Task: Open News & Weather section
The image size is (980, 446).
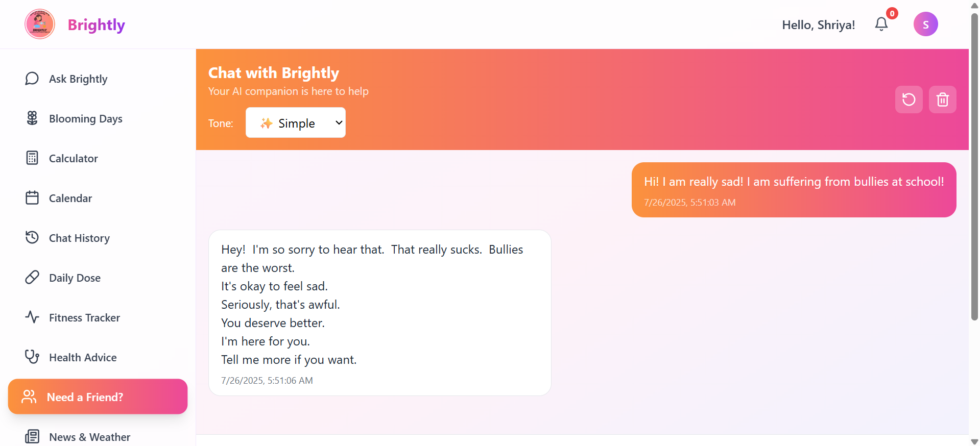Action: [89, 436]
